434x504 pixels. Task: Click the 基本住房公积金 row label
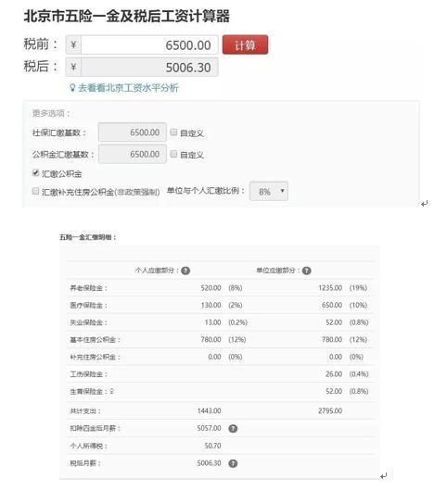[x=95, y=340]
